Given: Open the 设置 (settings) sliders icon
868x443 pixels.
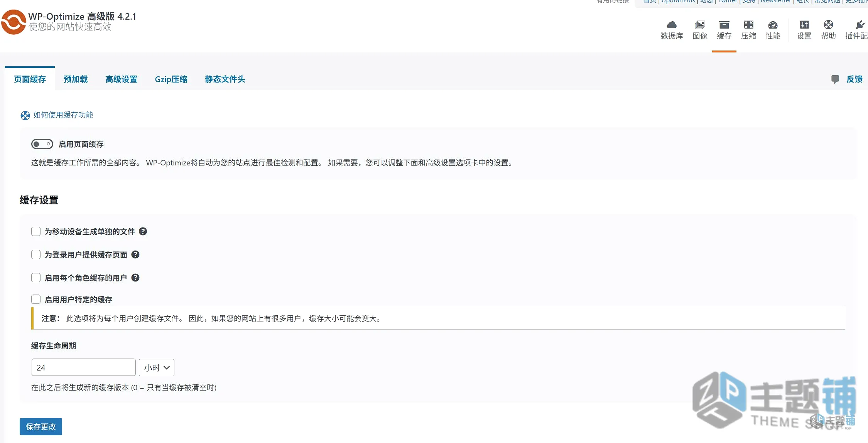Looking at the screenshot, I should coord(804,25).
